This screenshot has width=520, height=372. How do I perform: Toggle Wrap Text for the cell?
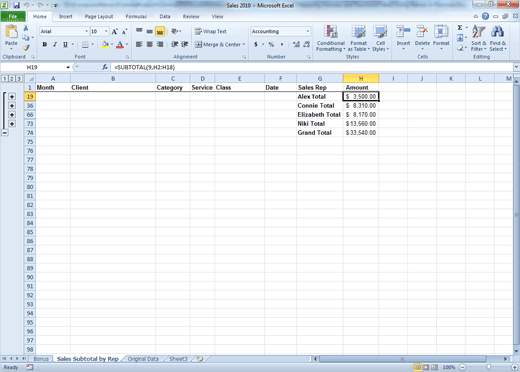point(211,31)
